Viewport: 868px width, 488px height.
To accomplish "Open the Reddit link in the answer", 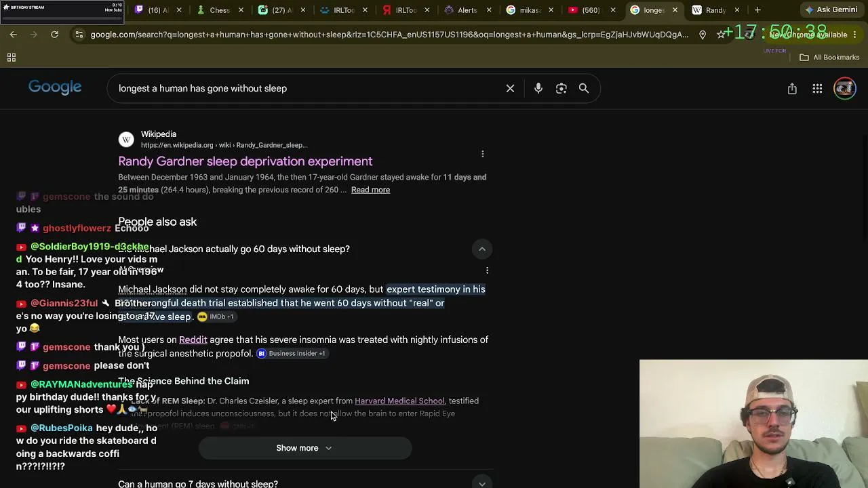I will 193,340.
